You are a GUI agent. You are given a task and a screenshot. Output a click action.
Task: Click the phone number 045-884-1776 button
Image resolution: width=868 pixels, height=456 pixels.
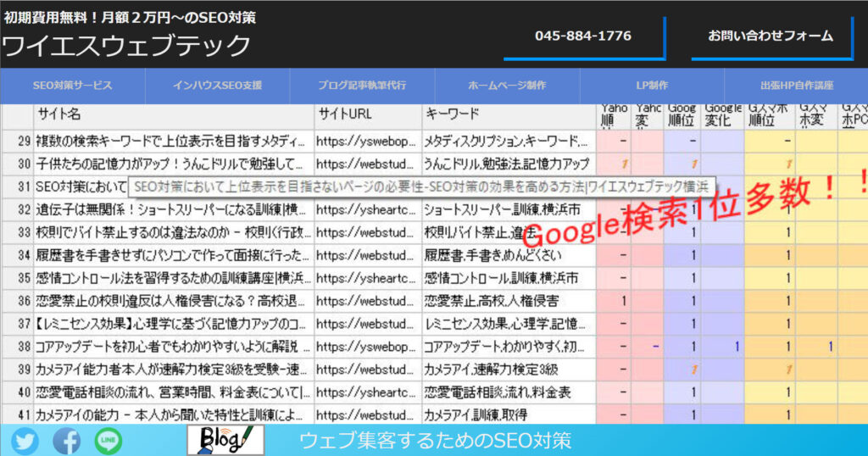583,36
